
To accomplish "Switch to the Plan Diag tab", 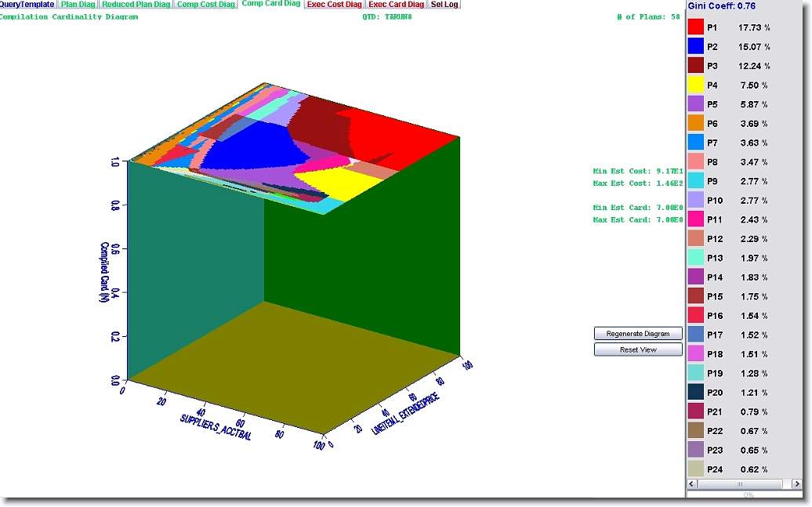I will click(x=78, y=5).
